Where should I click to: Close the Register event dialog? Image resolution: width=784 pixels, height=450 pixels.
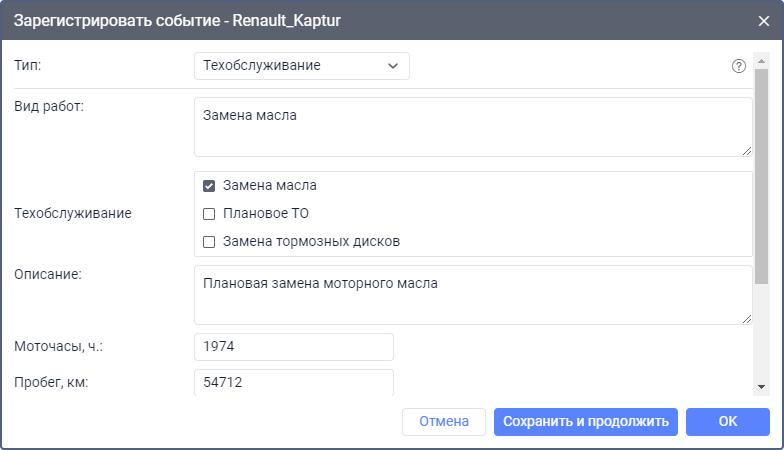(x=764, y=19)
